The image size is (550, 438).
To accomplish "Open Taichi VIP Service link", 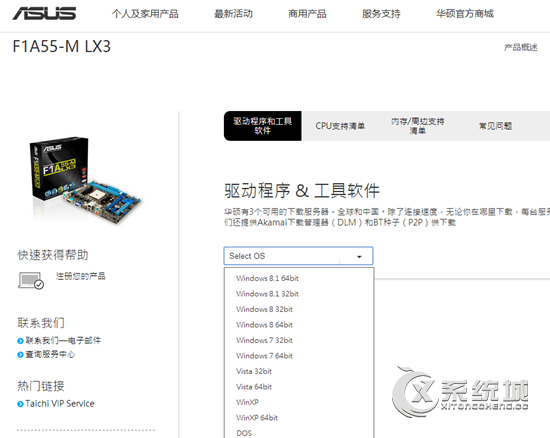I will point(60,404).
